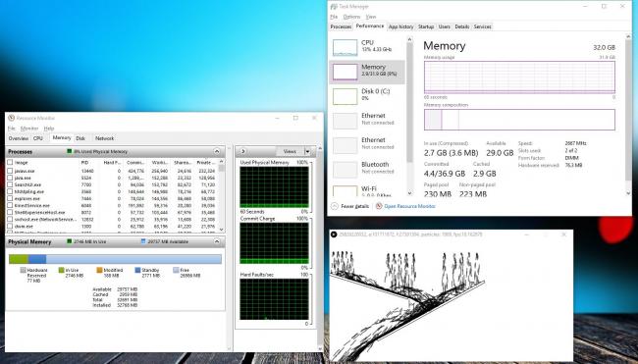The width and height of the screenshot is (638, 364).
Task: Switch to the Disk tab in Resource Monitor
Action: point(80,138)
